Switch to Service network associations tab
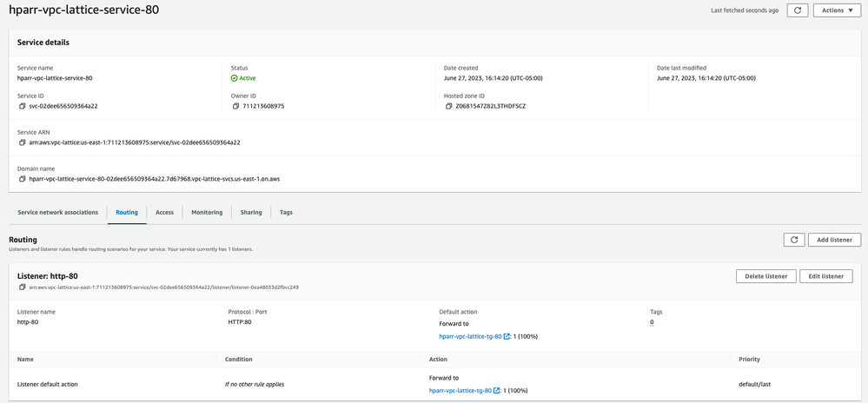 [x=57, y=212]
